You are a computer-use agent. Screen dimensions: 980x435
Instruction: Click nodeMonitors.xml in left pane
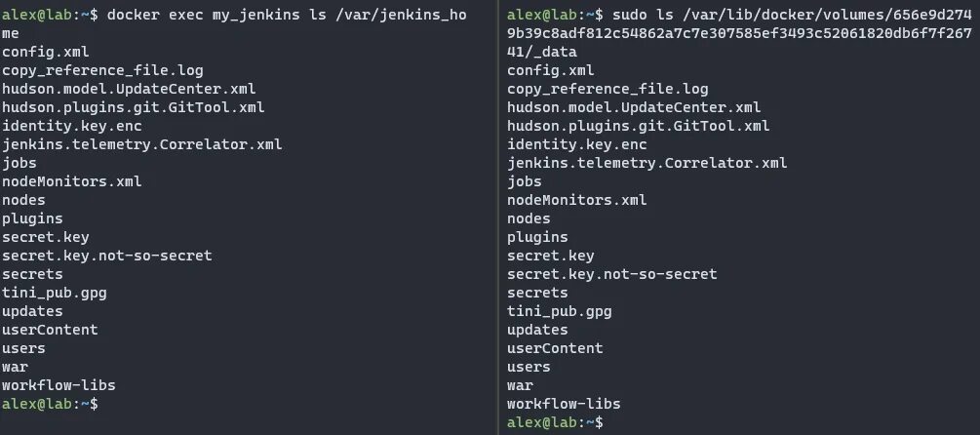(x=72, y=181)
